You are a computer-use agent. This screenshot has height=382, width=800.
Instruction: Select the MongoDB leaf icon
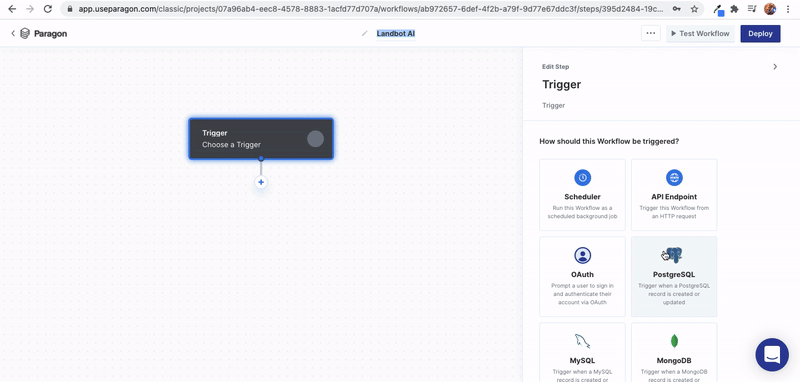point(674,341)
